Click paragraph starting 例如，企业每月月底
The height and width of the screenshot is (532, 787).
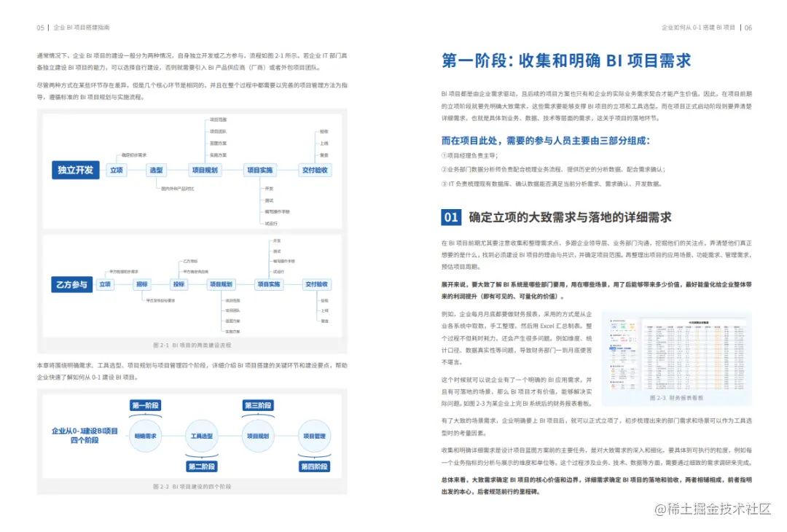(517, 337)
